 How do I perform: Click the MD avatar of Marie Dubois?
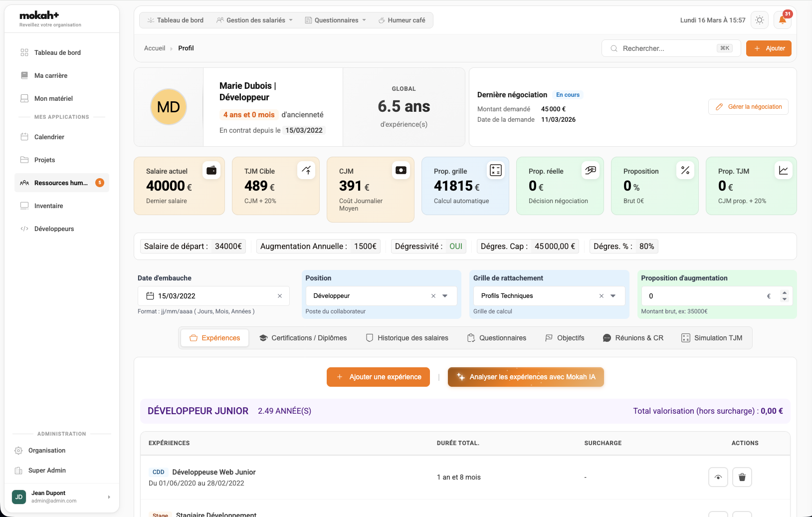click(169, 107)
